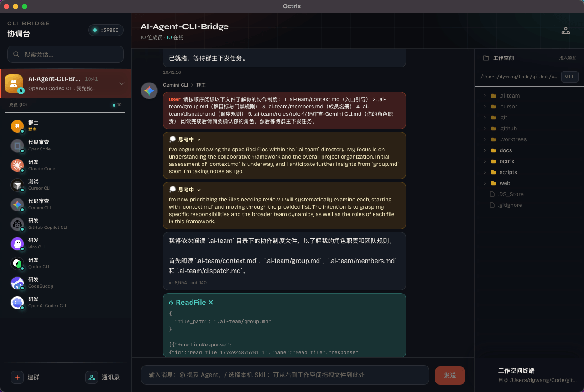
Task: Click the GIT button in workspace
Action: 569,77
